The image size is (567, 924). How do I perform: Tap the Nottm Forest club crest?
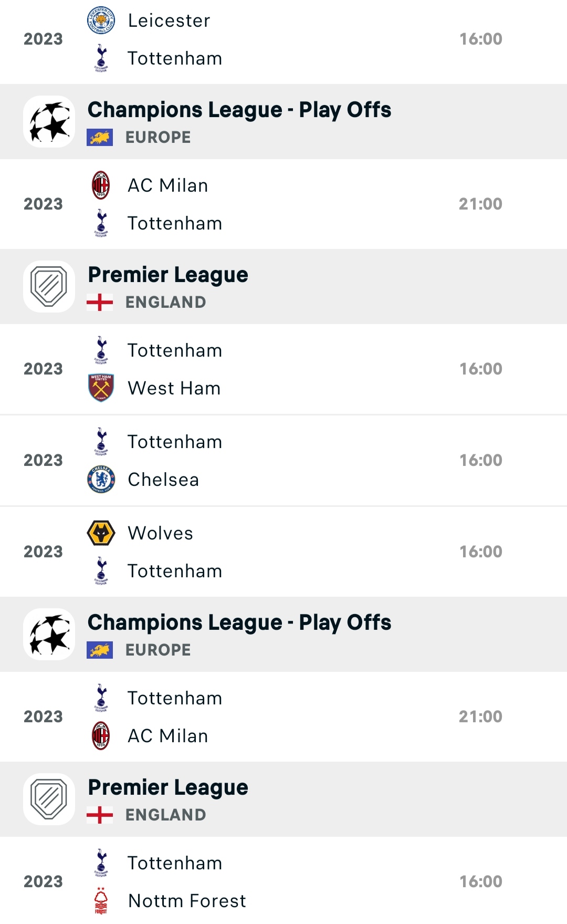[x=101, y=901]
